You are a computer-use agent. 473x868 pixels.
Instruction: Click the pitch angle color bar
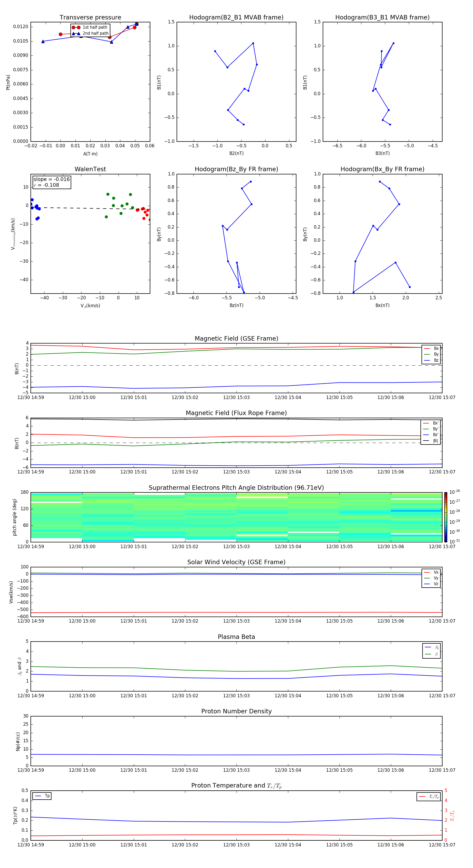point(445,517)
